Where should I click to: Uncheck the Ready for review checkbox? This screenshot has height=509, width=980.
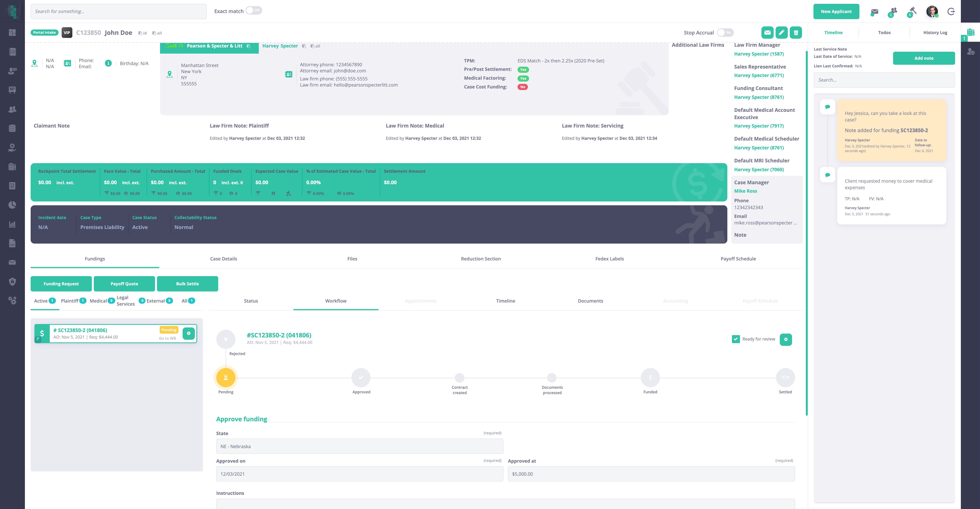point(736,339)
